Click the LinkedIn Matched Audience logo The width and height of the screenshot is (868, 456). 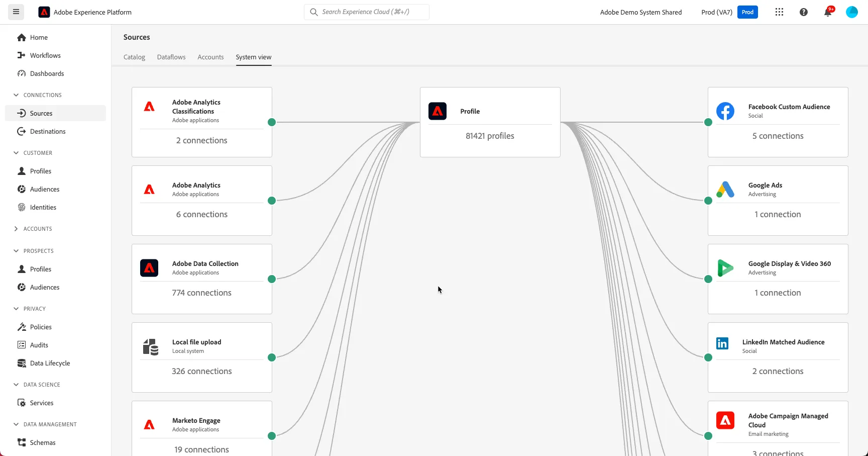pyautogui.click(x=722, y=343)
